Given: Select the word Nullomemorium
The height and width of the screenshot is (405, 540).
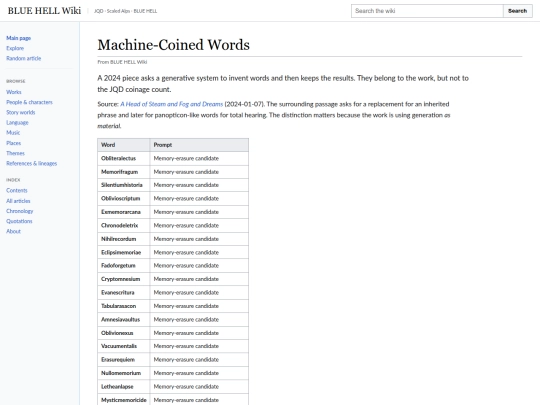Looking at the screenshot, I should point(121,373).
